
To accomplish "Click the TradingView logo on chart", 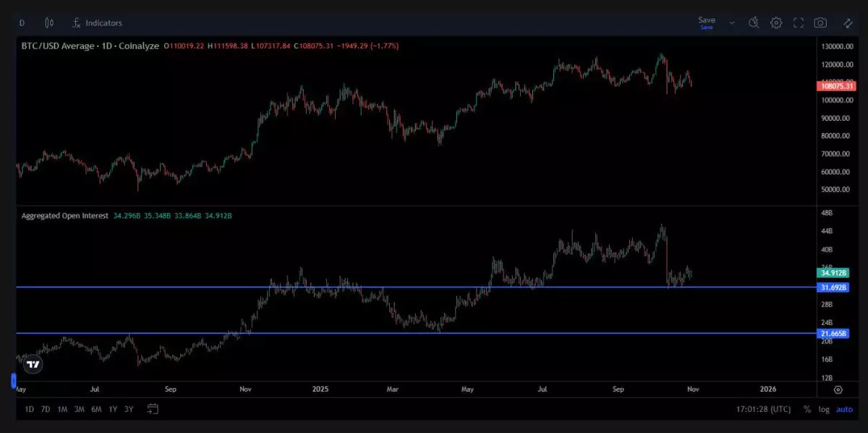I will (x=33, y=365).
